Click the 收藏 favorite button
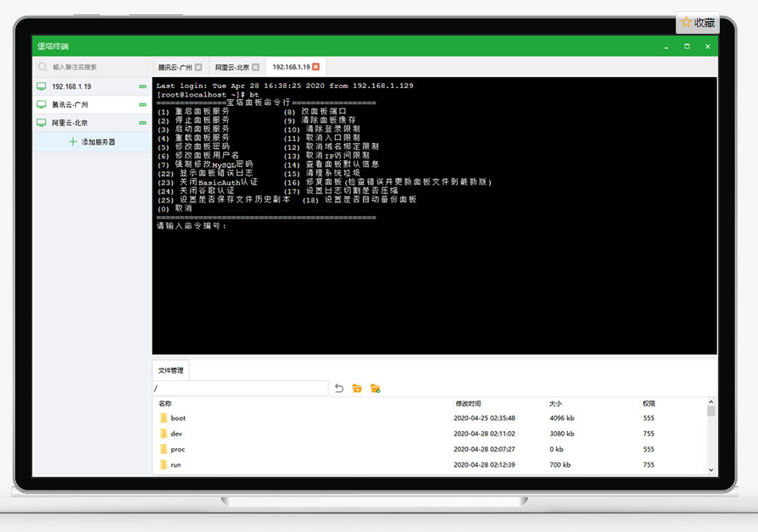 (698, 22)
